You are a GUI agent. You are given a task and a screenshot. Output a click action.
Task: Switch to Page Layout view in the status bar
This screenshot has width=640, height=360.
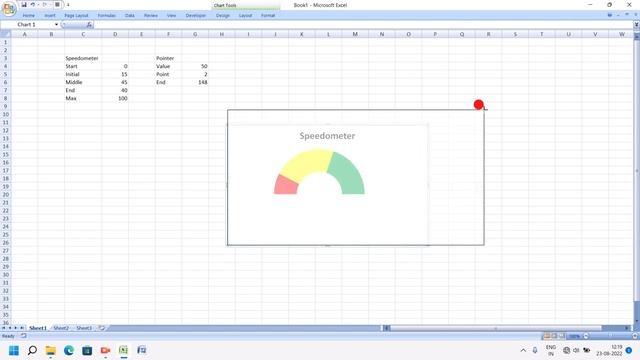tap(554, 336)
